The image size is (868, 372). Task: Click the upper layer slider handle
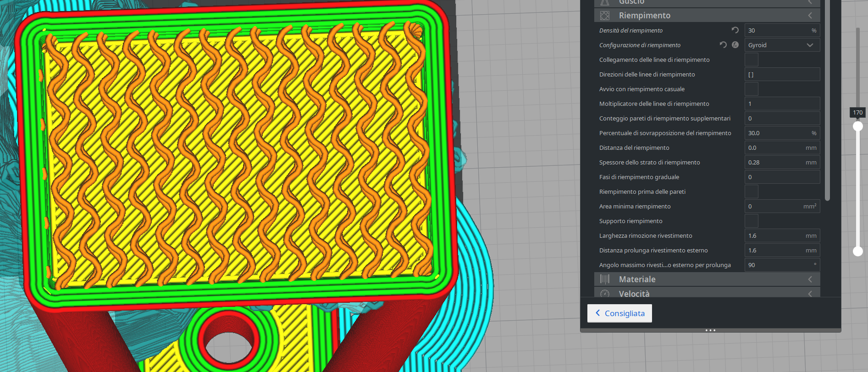coord(857,126)
